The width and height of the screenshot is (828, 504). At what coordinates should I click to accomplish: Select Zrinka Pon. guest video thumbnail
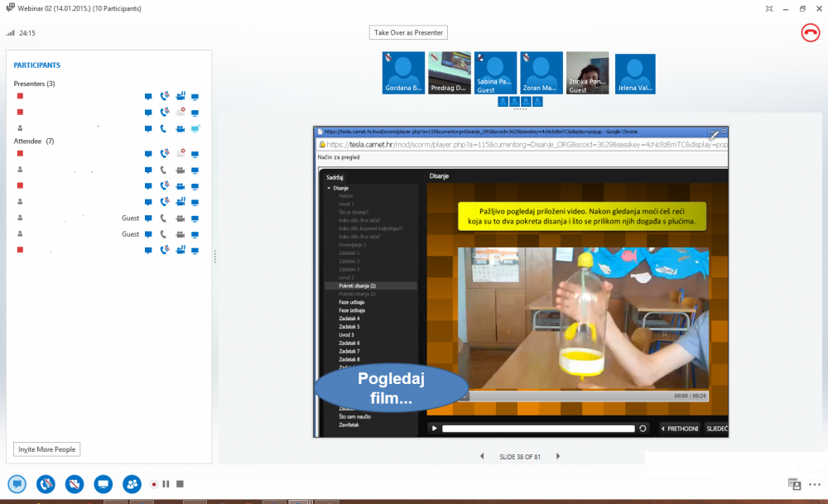tap(587, 73)
